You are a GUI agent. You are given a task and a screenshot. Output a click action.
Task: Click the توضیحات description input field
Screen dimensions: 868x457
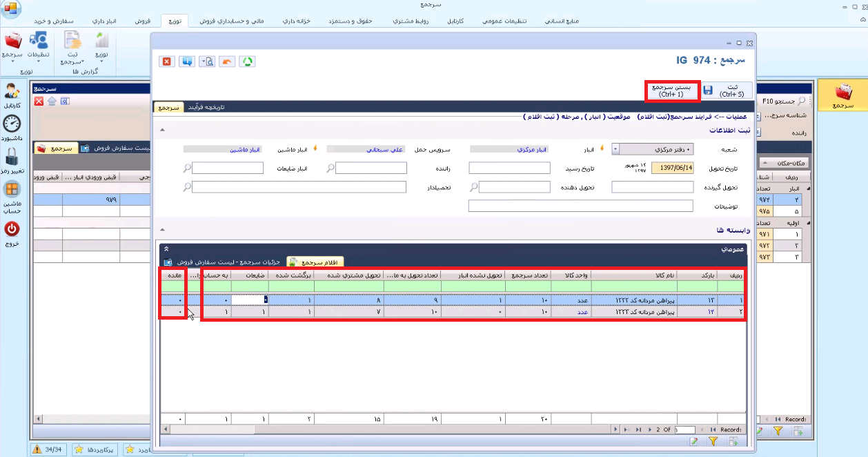point(580,206)
